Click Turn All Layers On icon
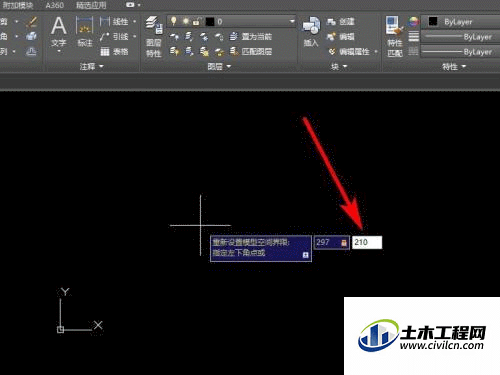The width and height of the screenshot is (500, 375). [174, 51]
